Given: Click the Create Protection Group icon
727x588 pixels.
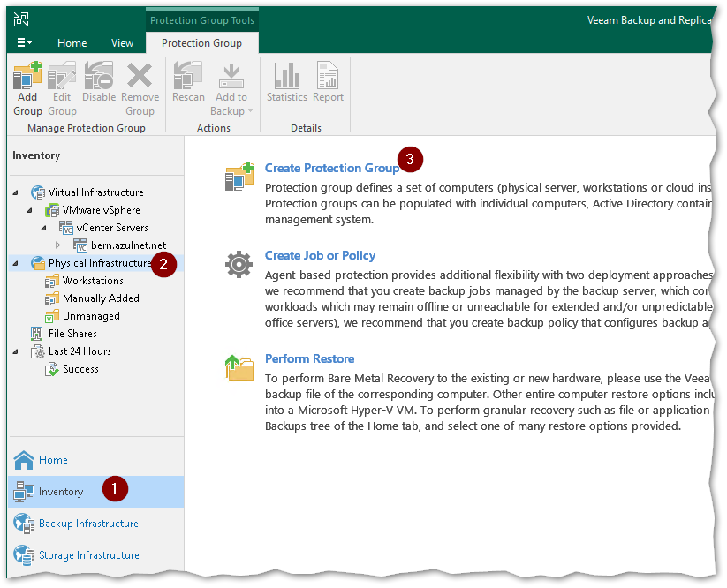Looking at the screenshot, I should pos(239,177).
